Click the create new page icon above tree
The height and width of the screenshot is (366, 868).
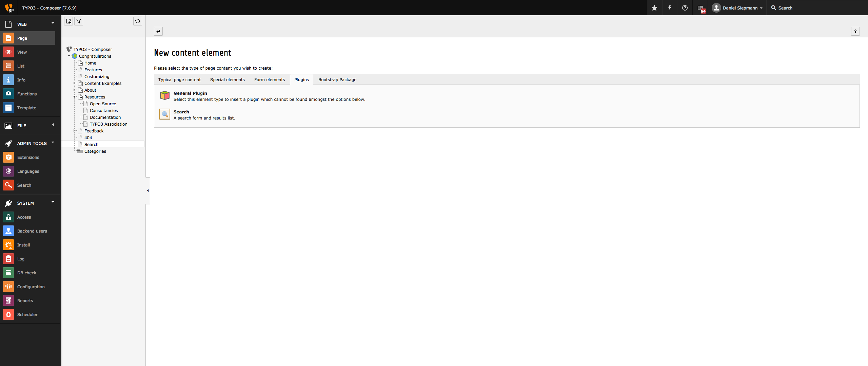68,21
